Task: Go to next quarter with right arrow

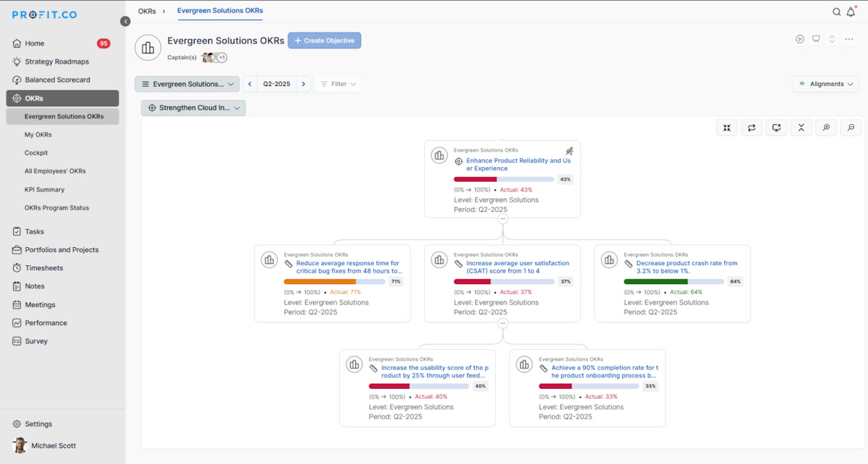Action: (303, 84)
